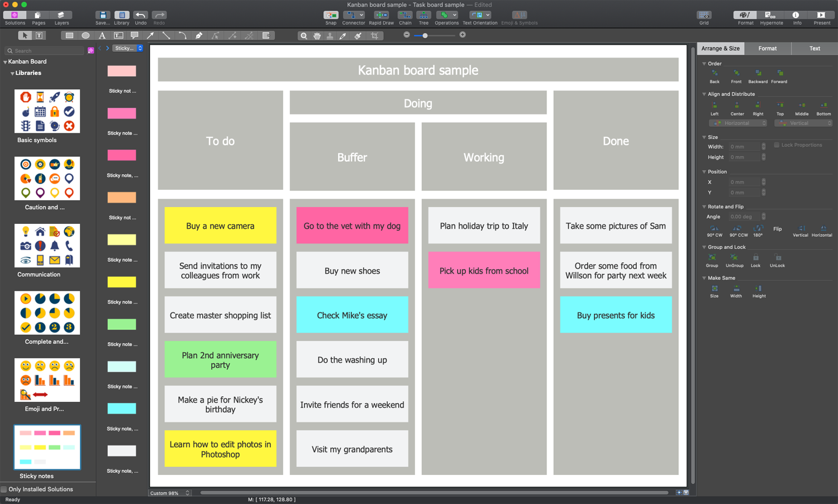Switch to the Arrange & Size tab
This screenshot has width=838, height=504.
point(721,49)
